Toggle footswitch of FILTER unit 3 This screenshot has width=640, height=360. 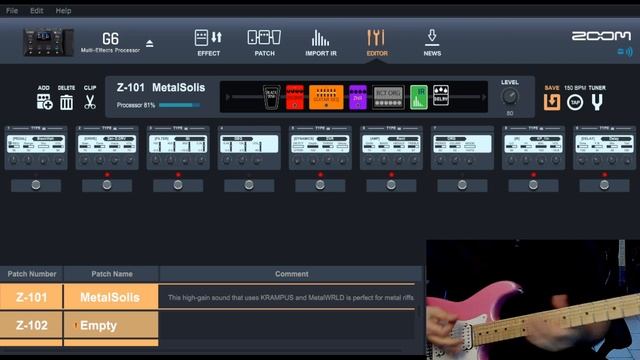[x=178, y=185]
